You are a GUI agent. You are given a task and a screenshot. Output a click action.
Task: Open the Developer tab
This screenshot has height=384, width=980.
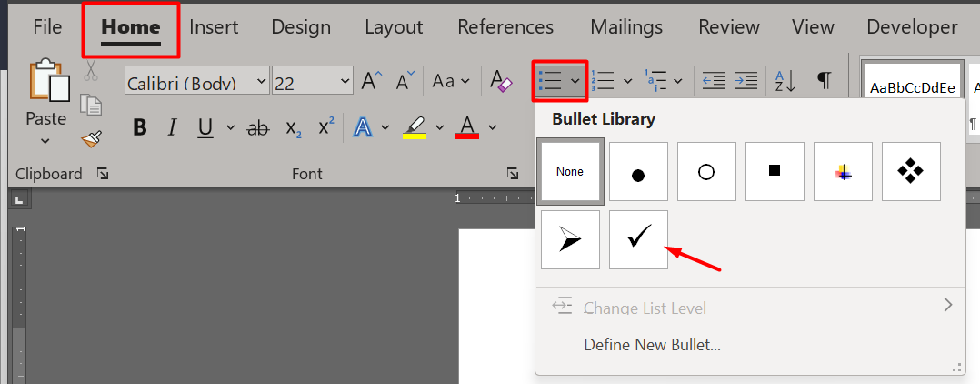pyautogui.click(x=912, y=27)
